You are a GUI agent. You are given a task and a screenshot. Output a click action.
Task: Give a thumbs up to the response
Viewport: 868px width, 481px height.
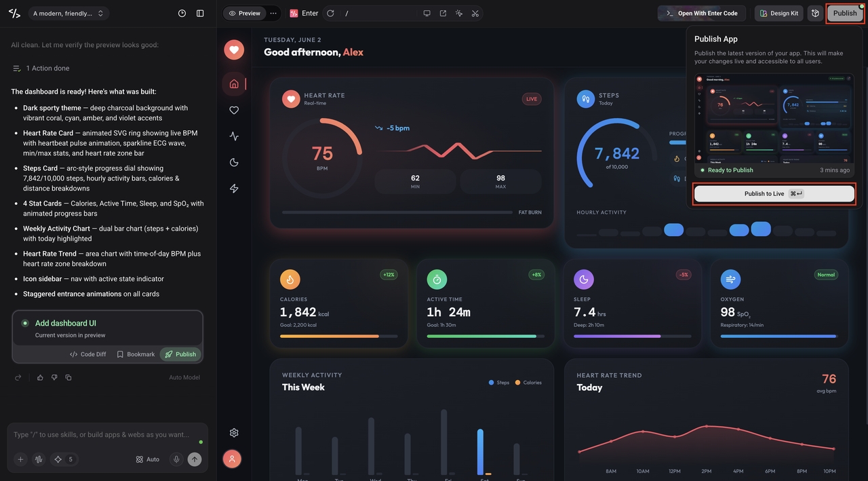[40, 377]
